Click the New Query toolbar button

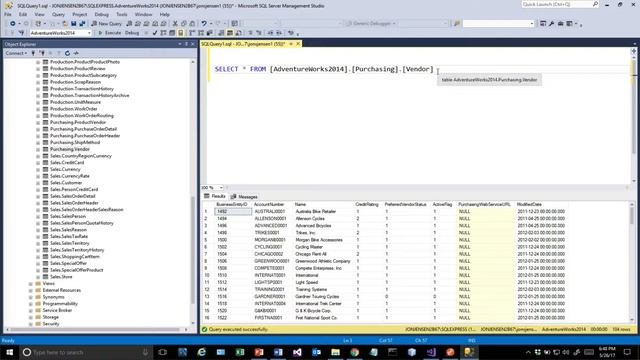(106, 24)
